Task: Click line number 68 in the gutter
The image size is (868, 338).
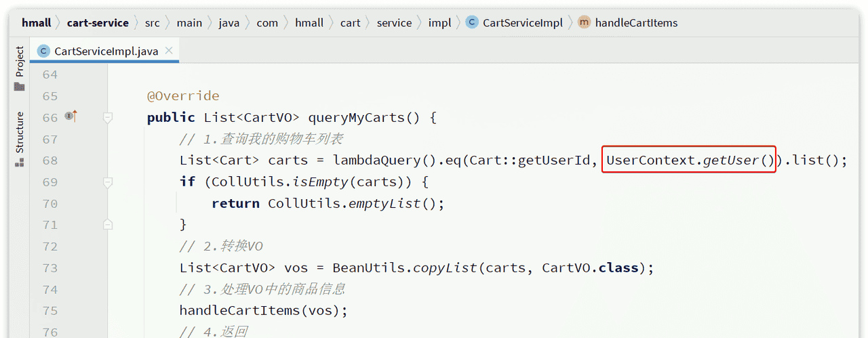Action: [x=50, y=161]
